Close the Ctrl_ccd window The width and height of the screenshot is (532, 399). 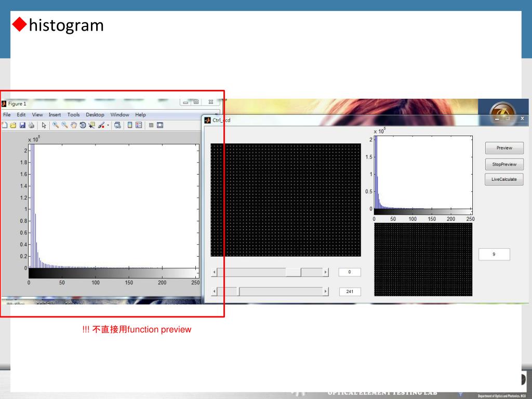(x=522, y=118)
